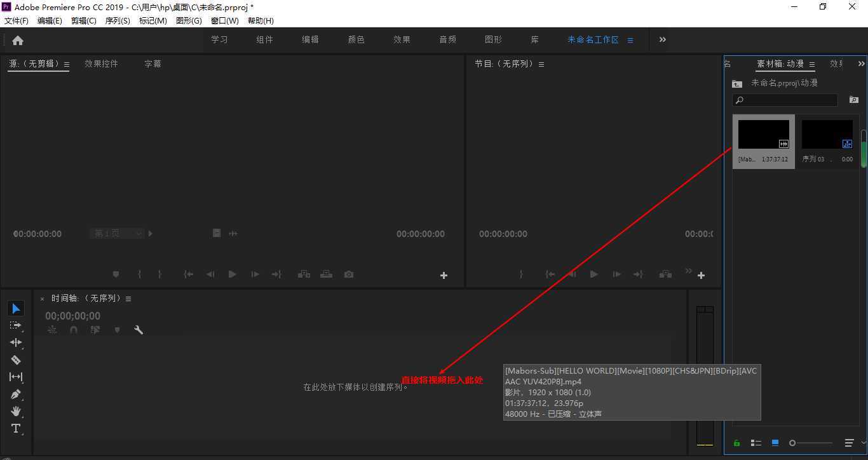Click the bin vertical scrollbar
This screenshot has width=868, height=460.
[x=864, y=149]
